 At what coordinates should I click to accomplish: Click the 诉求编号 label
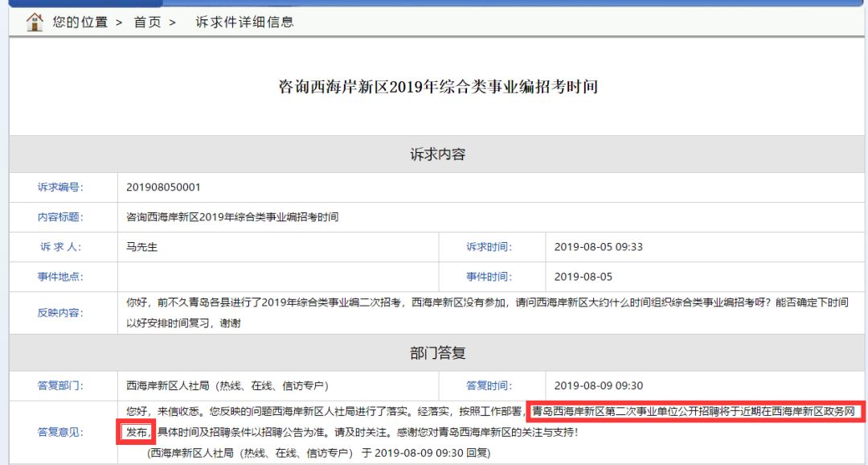60,187
